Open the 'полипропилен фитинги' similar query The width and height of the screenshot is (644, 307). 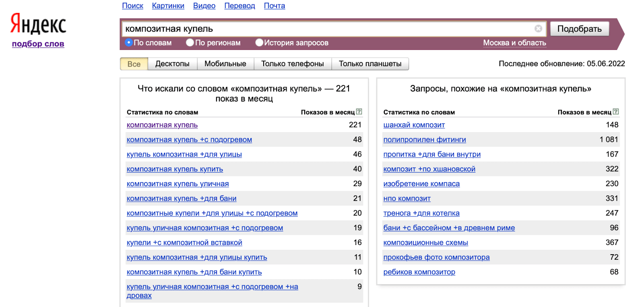coord(425,140)
